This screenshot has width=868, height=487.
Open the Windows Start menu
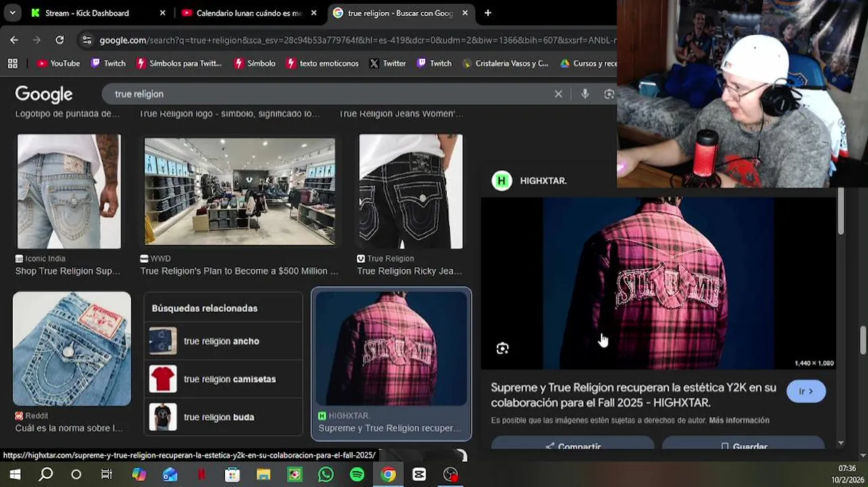click(15, 475)
